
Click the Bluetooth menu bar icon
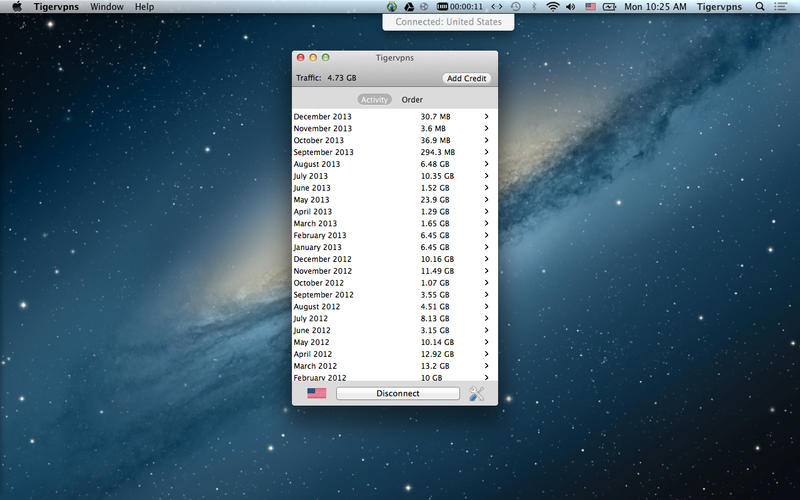[534, 7]
